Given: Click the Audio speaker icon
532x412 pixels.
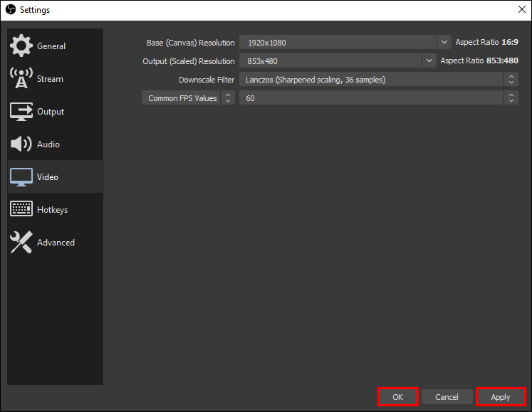Looking at the screenshot, I should [21, 144].
